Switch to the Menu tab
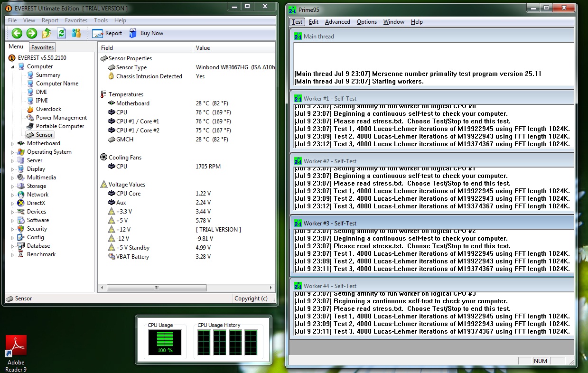This screenshot has height=373, width=588. click(x=16, y=47)
